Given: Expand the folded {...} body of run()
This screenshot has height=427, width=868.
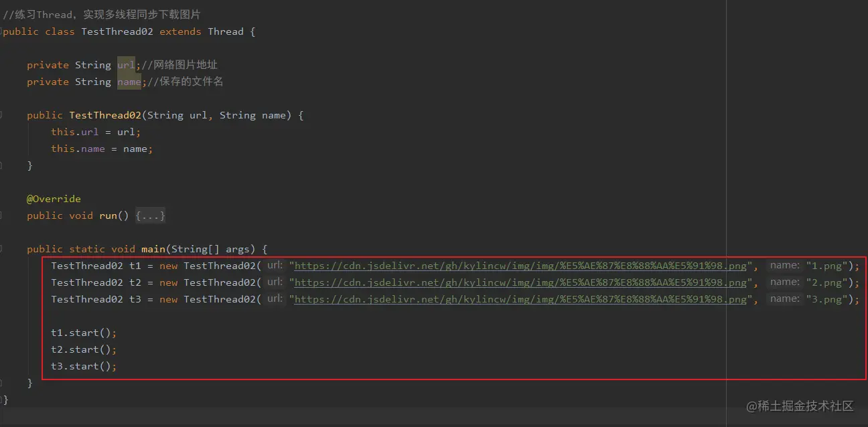Looking at the screenshot, I should click(150, 216).
